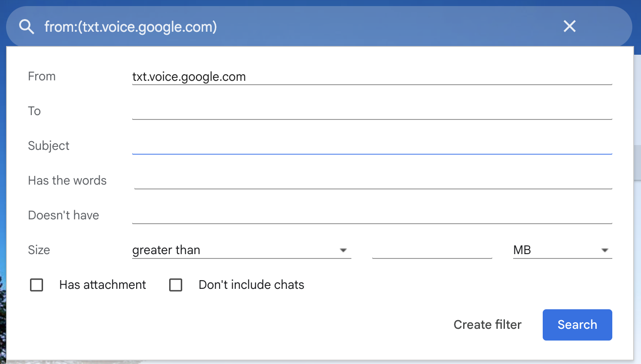641x364 pixels.
Task: Focus the Has the words field
Action: [373, 181]
